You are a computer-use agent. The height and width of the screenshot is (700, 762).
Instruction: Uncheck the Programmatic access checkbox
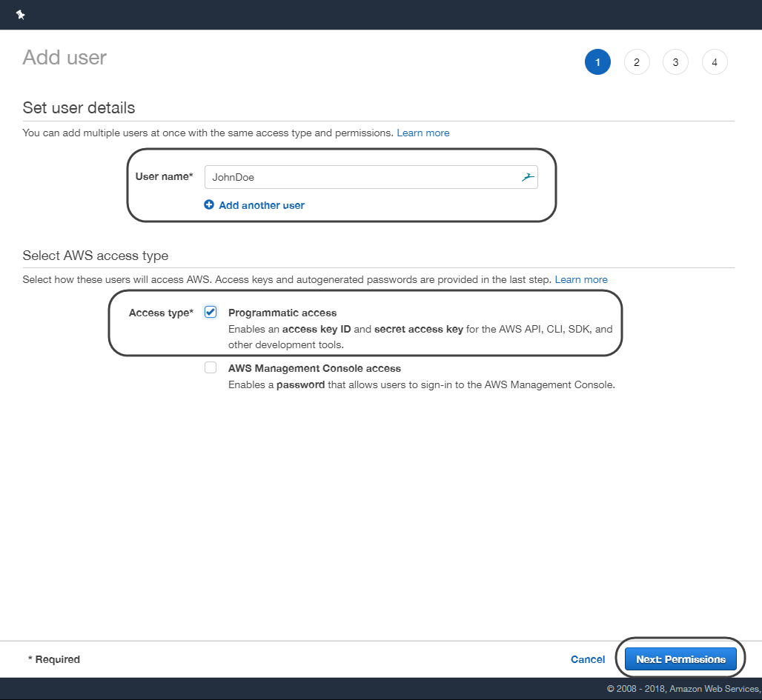pos(211,312)
